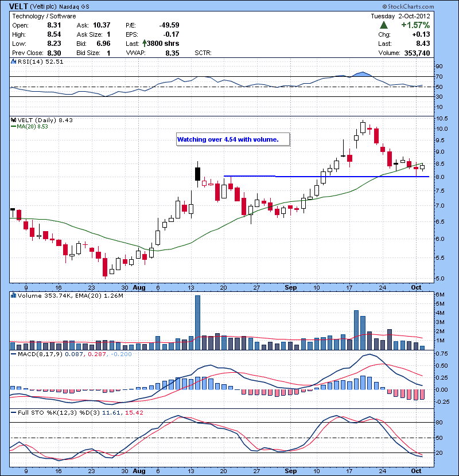Click the green up arrow before 3800 shrs
Viewport: 459px width, 476px height.
144,44
